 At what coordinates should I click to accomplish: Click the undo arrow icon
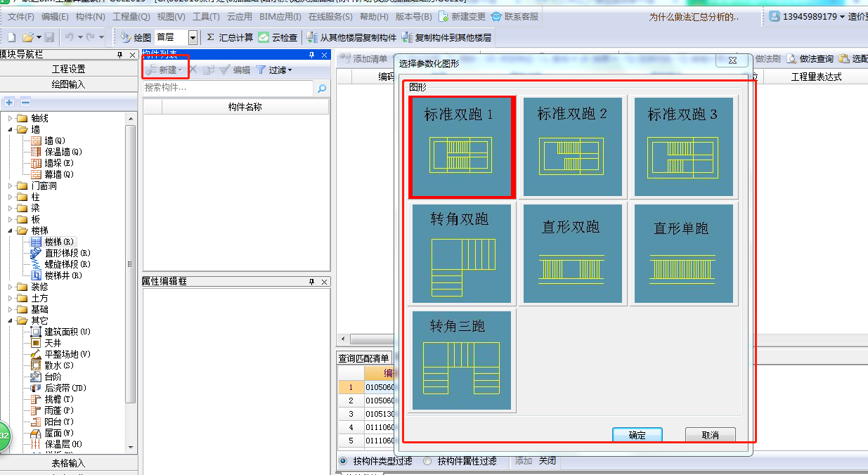point(70,37)
